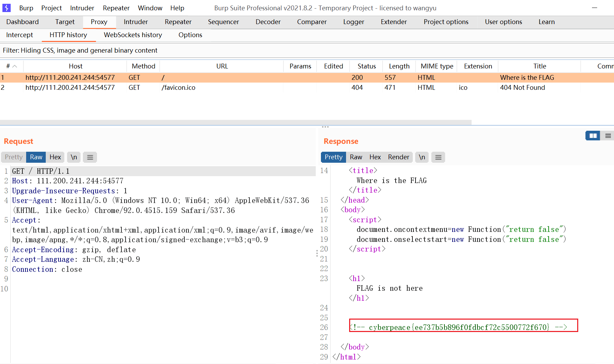Switch to the Project options tab
This screenshot has width=614, height=364.
tap(446, 22)
